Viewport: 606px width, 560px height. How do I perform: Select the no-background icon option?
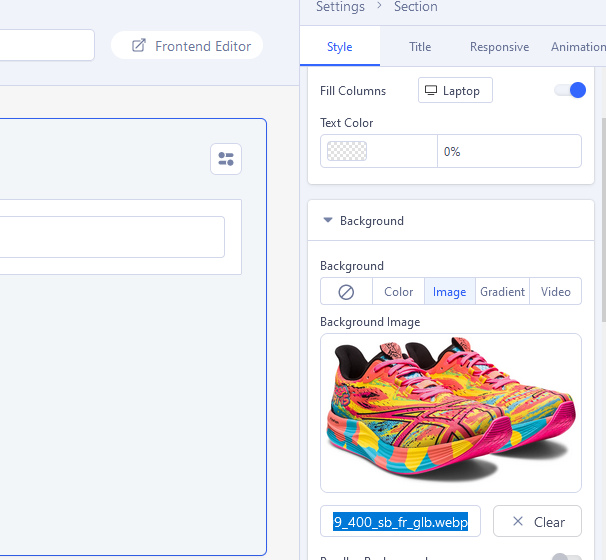(346, 292)
